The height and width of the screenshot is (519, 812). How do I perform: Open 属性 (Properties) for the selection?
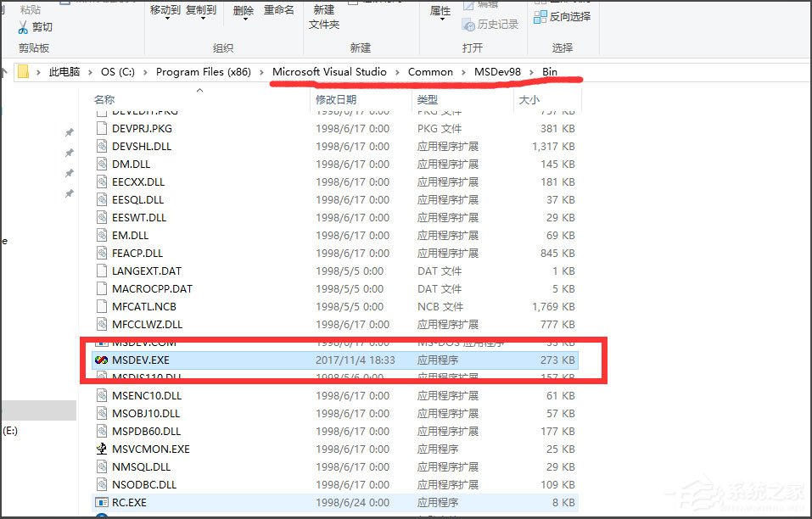[x=440, y=11]
